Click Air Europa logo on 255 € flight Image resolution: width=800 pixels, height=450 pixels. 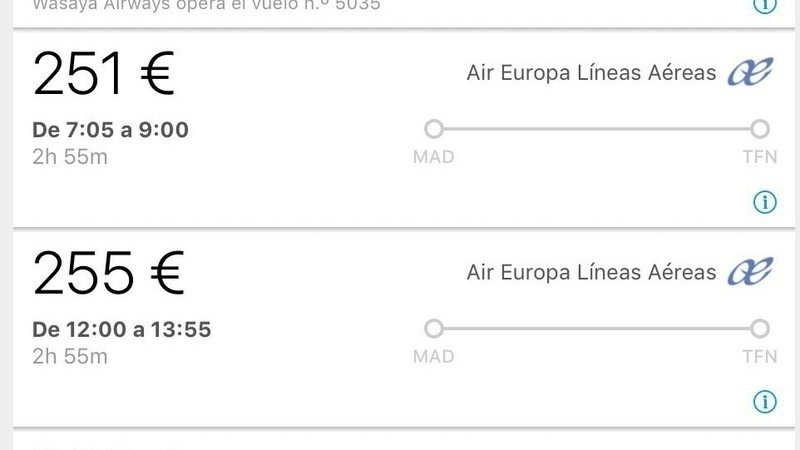click(750, 272)
